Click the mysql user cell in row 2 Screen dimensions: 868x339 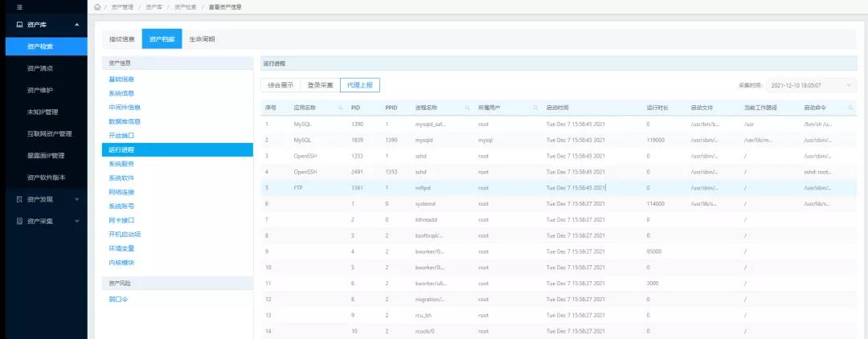coord(485,141)
